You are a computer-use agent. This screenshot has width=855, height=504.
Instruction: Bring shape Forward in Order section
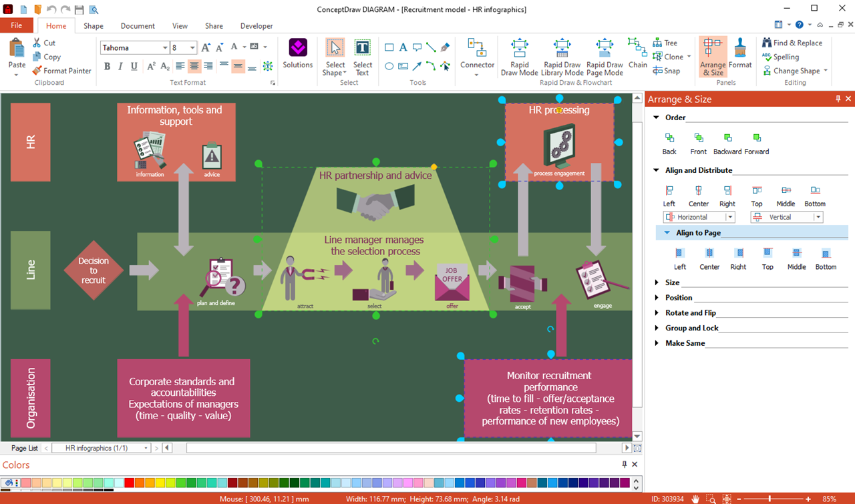757,144
